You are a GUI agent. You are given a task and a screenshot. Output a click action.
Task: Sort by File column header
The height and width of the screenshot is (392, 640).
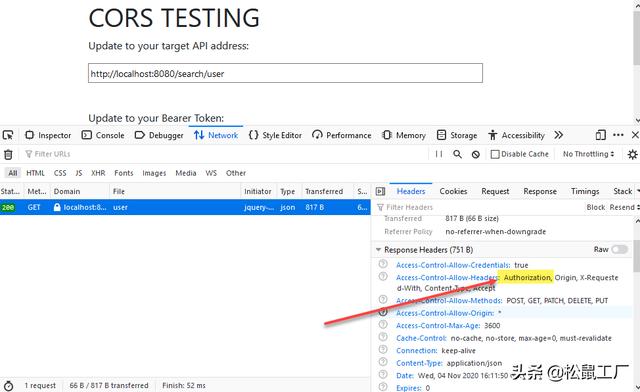(x=176, y=191)
